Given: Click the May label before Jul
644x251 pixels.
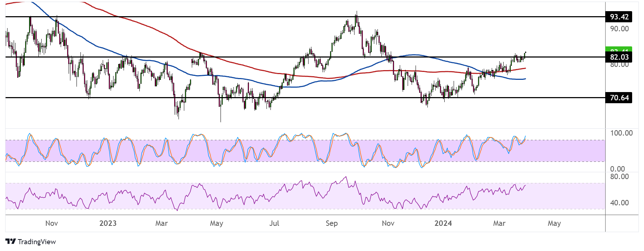Looking at the screenshot, I should coord(217,223).
